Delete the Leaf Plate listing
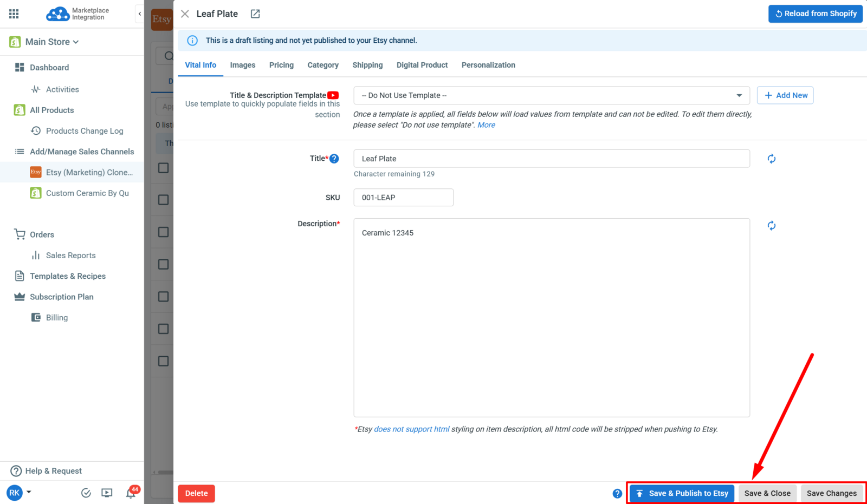 pos(197,493)
